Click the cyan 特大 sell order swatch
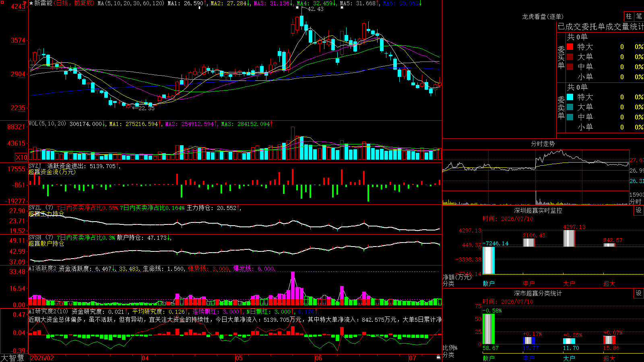Viewport: 644px width, 362px height. point(570,97)
